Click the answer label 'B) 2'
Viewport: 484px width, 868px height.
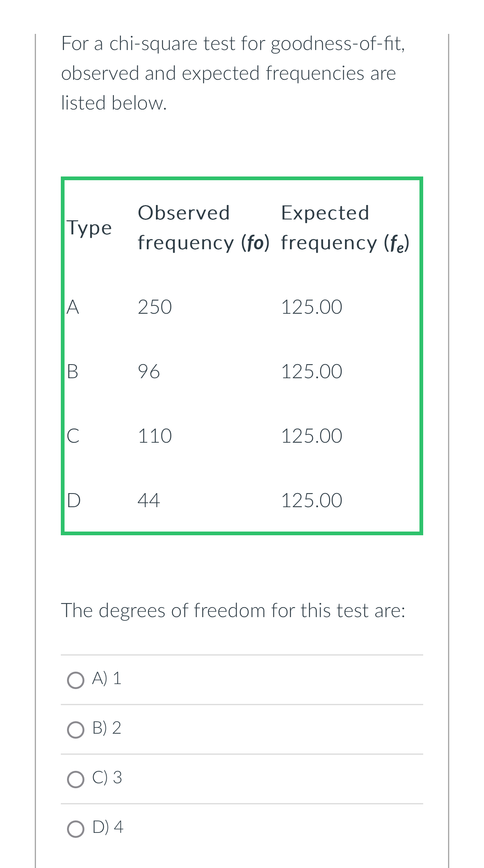pyautogui.click(x=106, y=728)
